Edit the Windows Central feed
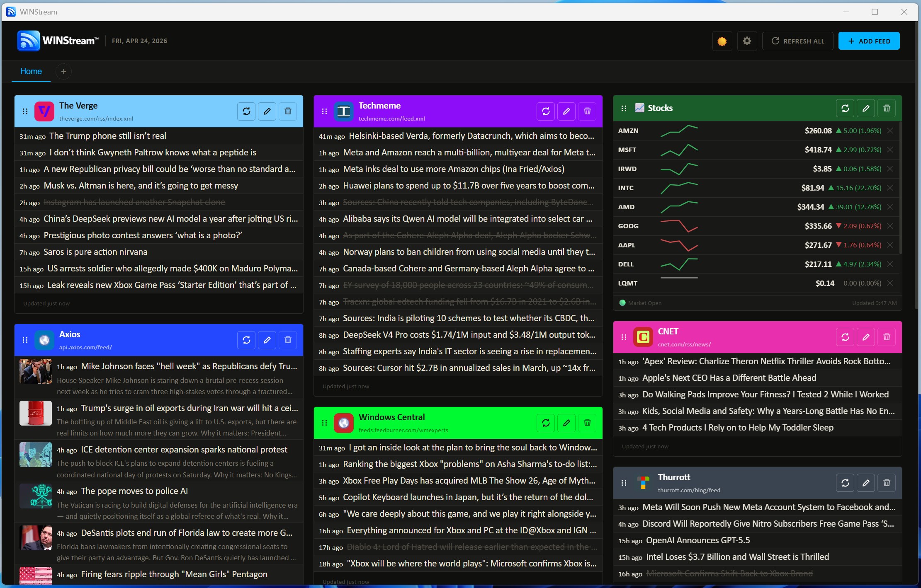The height and width of the screenshot is (588, 921). pos(566,423)
